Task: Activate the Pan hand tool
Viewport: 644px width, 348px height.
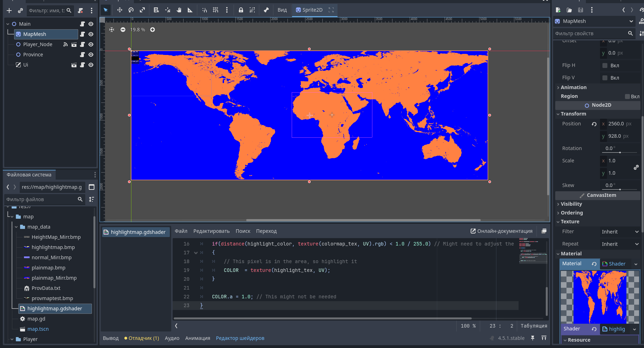Action: pos(179,10)
